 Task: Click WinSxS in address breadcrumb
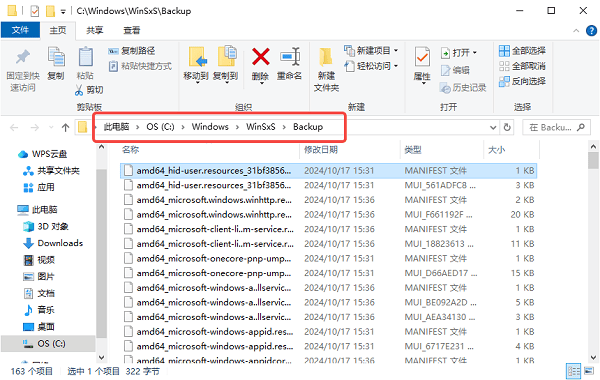261,127
